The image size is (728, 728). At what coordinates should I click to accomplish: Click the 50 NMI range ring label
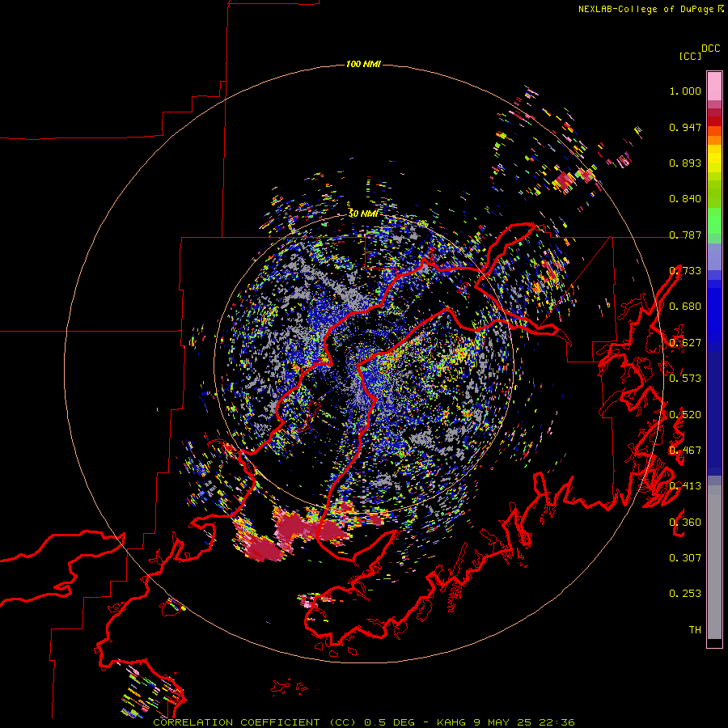[x=363, y=214]
